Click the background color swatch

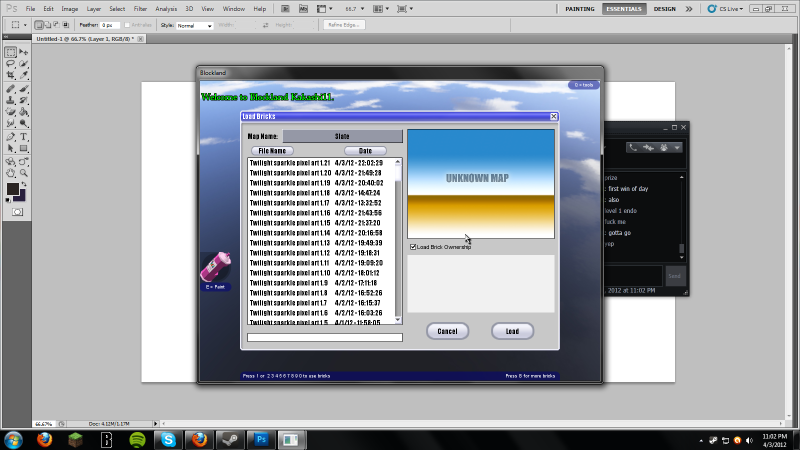(21, 197)
